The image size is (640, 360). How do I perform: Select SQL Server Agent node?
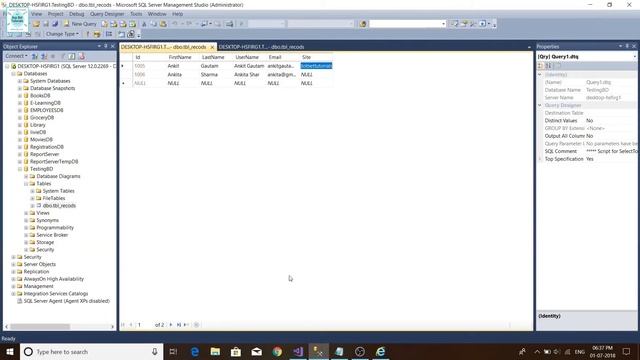click(67, 301)
